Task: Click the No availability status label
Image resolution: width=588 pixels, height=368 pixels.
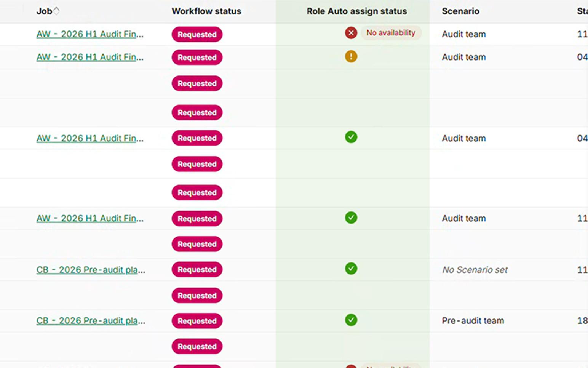Action: [x=391, y=33]
